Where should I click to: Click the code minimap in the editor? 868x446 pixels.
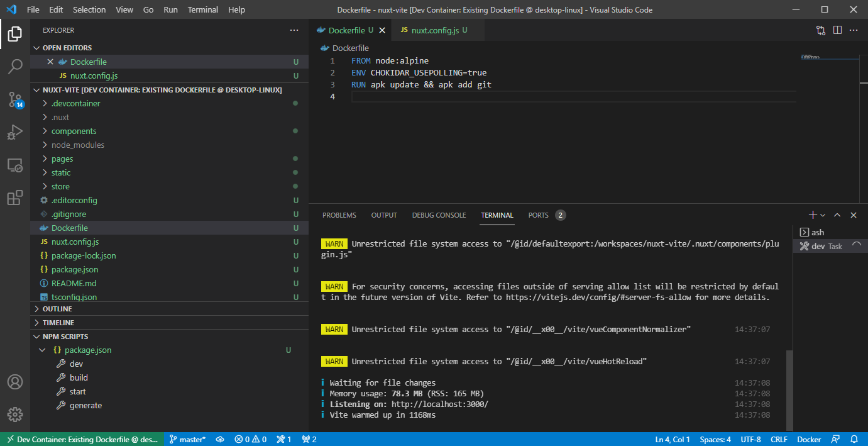pyautogui.click(x=817, y=58)
